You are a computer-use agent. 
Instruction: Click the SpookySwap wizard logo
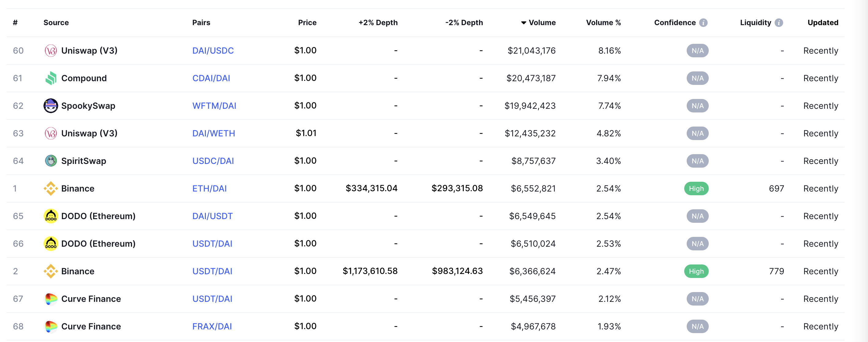(x=51, y=106)
